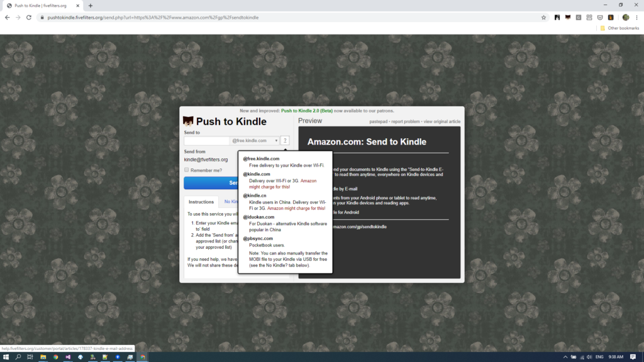The height and width of the screenshot is (362, 644).
Task: Show hidden system tray icons
Action: [565, 357]
